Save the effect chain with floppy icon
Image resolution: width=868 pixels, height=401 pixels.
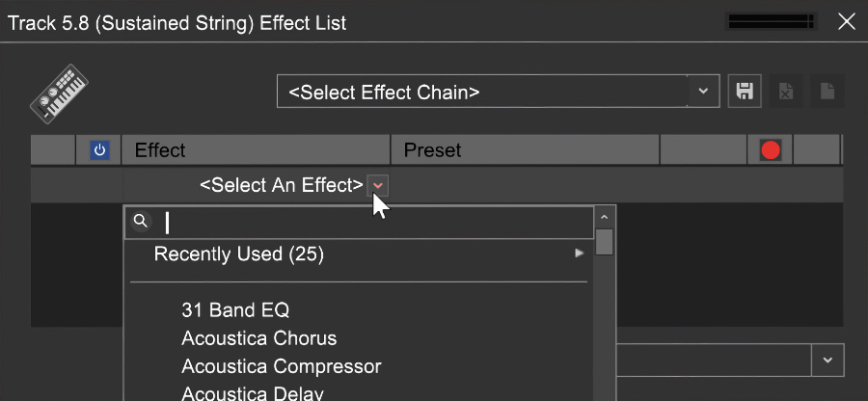(744, 93)
